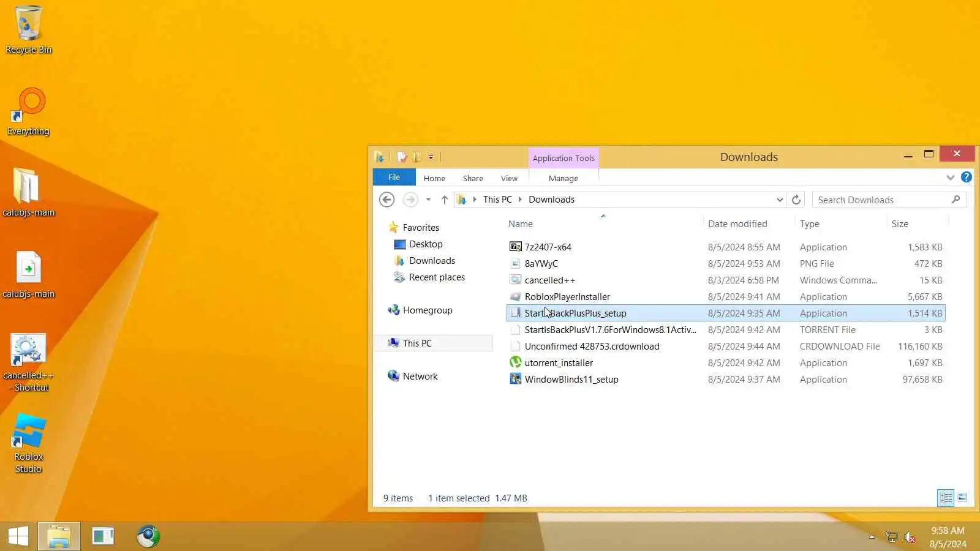Select the cancelled++ file name
Image resolution: width=980 pixels, height=551 pixels.
[x=549, y=280]
